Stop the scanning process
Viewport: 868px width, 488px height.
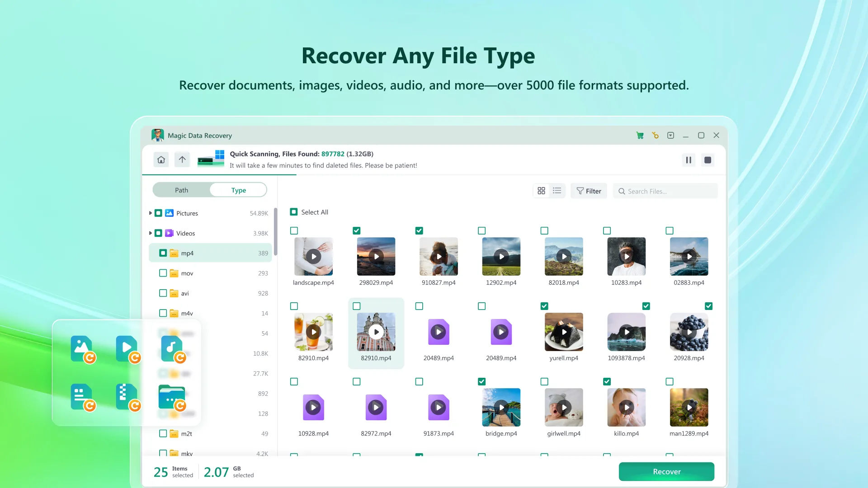[x=708, y=160]
